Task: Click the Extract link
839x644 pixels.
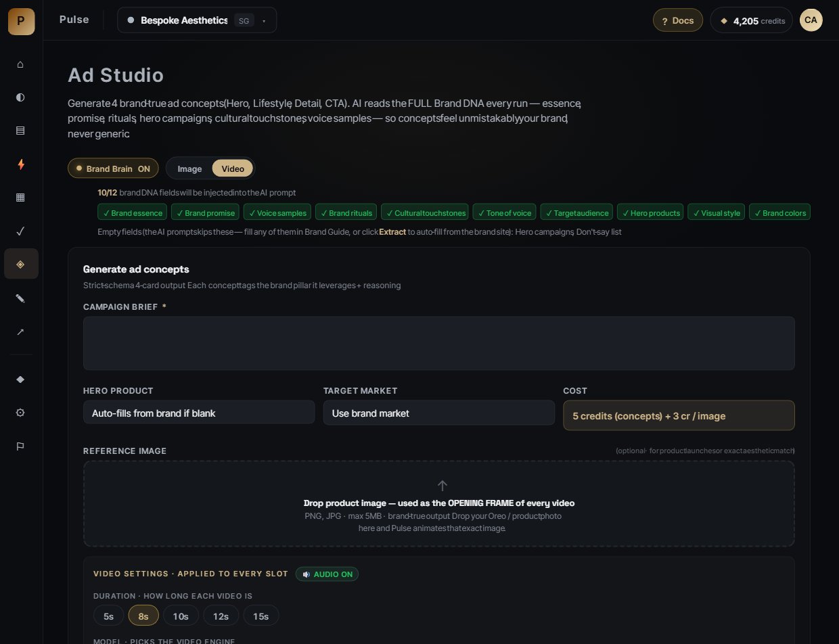Action: coord(392,232)
